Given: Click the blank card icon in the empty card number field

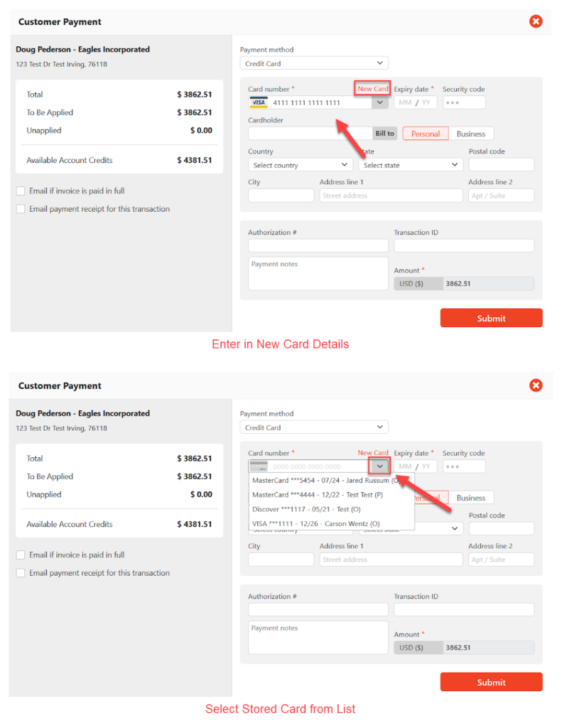Looking at the screenshot, I should [259, 466].
